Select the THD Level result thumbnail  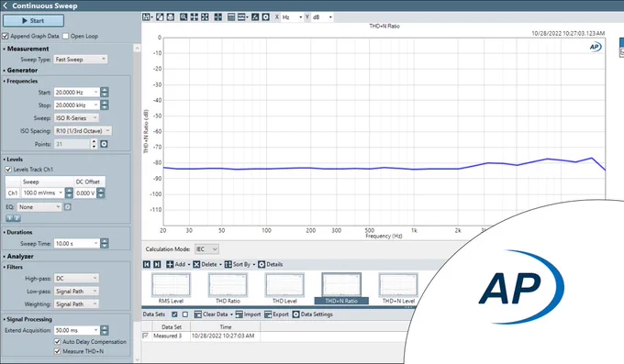(284, 289)
